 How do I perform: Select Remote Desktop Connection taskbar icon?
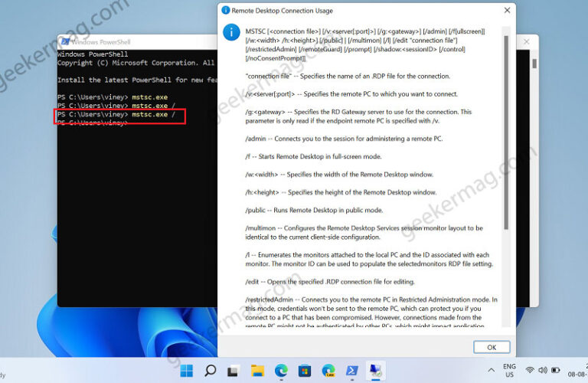tap(376, 372)
